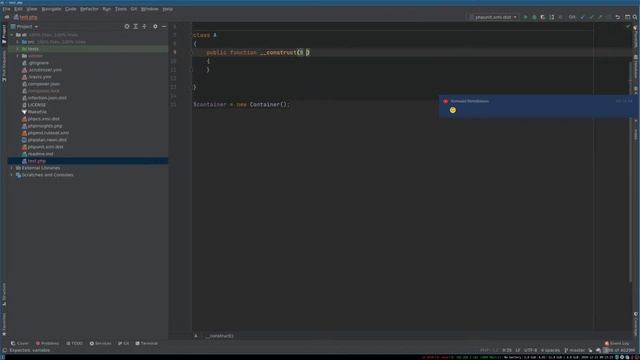Screen dimensions: 640x360
Task: Run with coverage icon in toolbar
Action: click(x=543, y=17)
